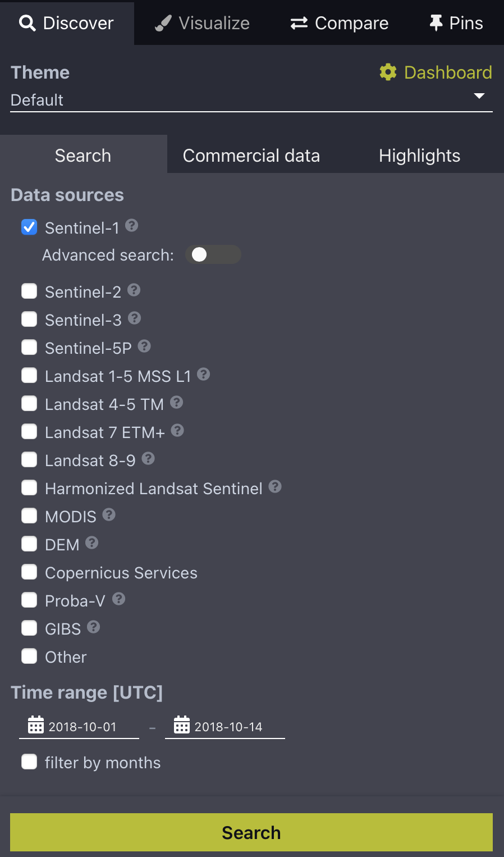Click the Dashboard gear icon
Viewport: 504px width, 857px height.
pos(388,72)
